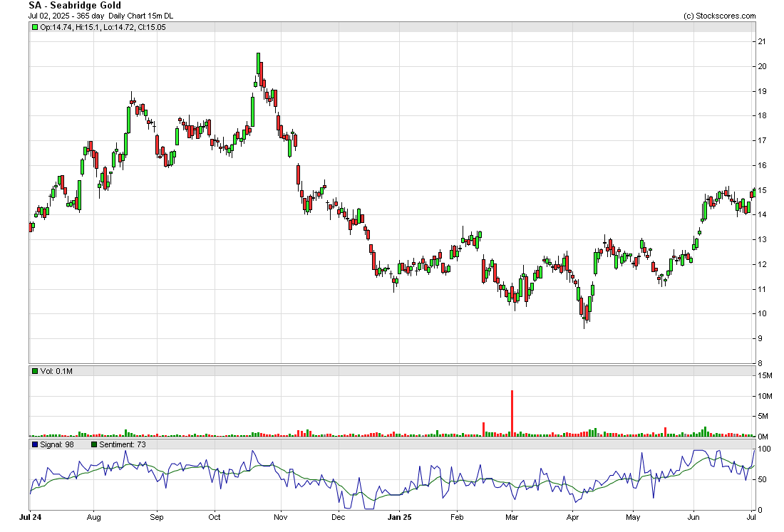The image size is (784, 532).
Task: Click the 'Nov' x-axis label
Action: [281, 517]
